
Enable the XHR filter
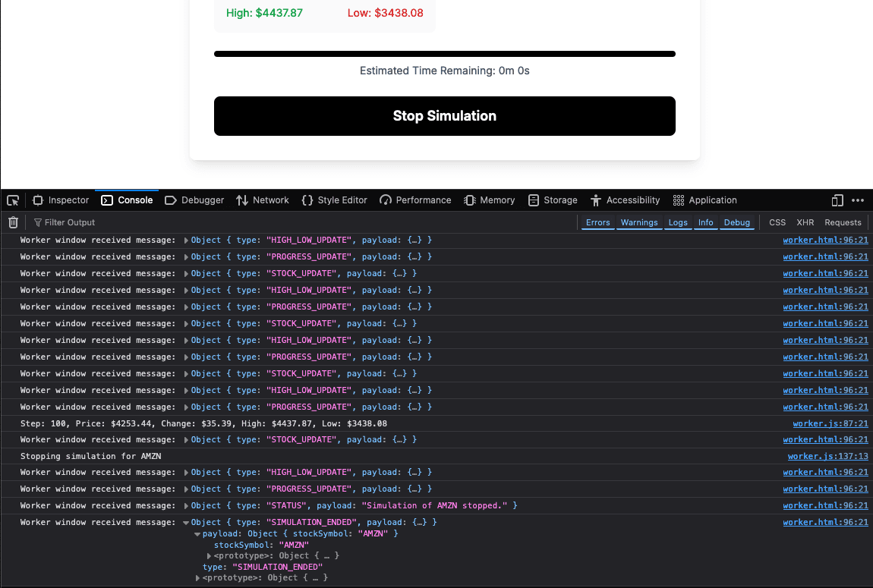click(x=805, y=222)
